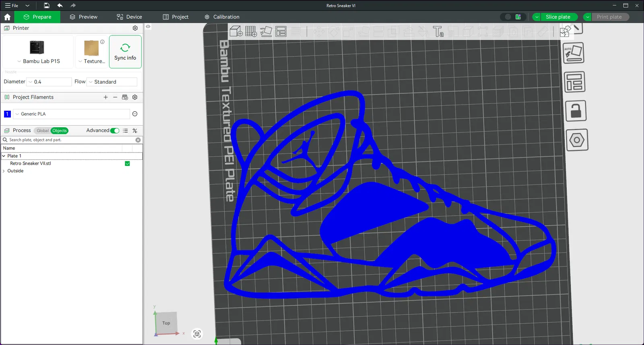Click the Top face of the view cube
Screen dimensions: 644x345
tap(166, 323)
